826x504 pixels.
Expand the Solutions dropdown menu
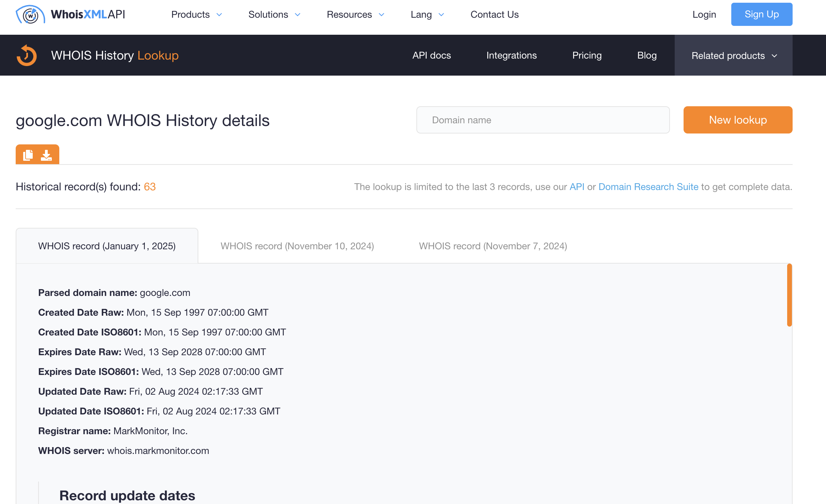click(274, 15)
